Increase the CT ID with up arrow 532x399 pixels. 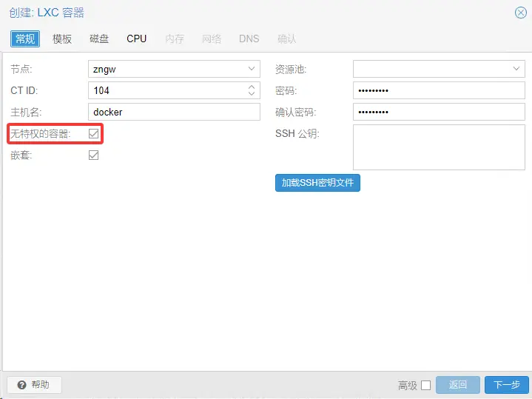click(x=252, y=87)
